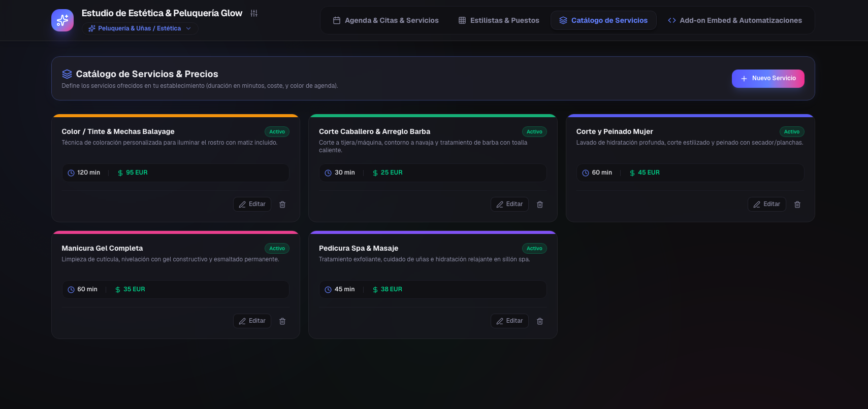The width and height of the screenshot is (868, 409).
Task: Click the dollar icon beside 25 EUR
Action: [375, 173]
